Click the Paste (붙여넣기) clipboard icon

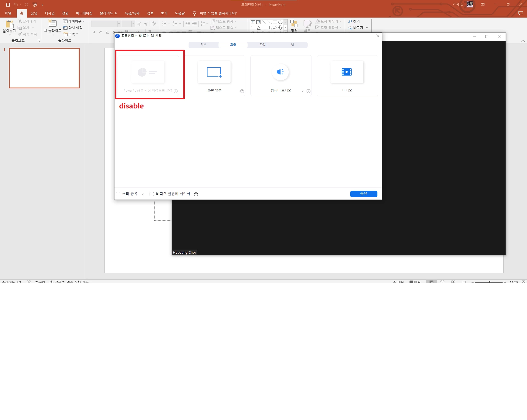point(9,24)
